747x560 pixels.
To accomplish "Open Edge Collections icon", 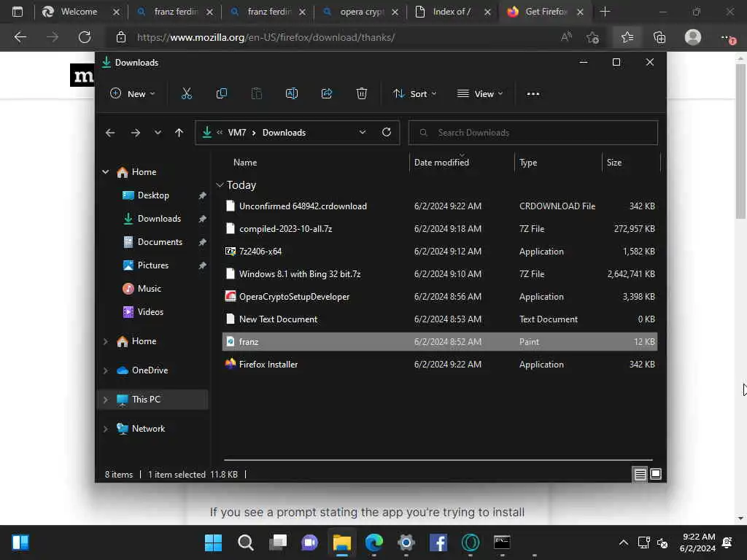I will pos(659,37).
